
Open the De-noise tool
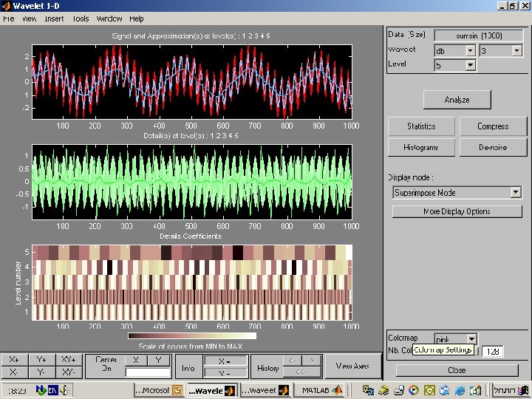[493, 147]
